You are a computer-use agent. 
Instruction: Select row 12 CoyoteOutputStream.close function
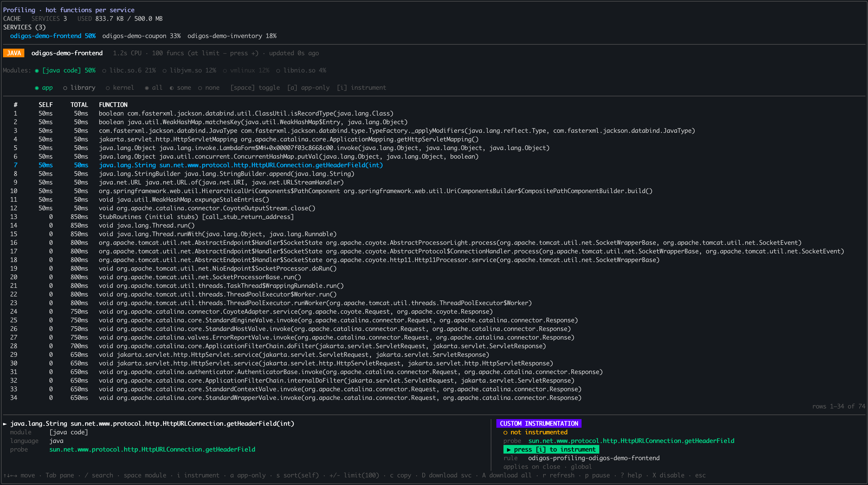[434, 208]
